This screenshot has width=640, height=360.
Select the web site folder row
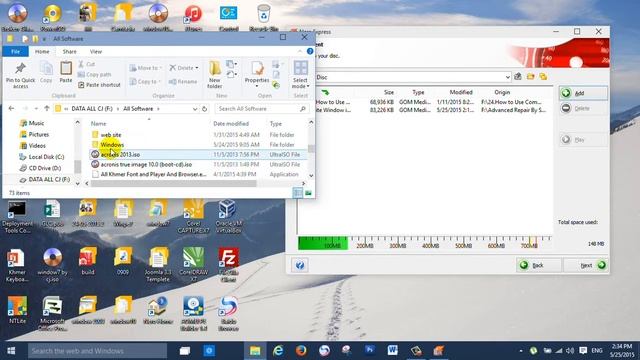point(197,135)
